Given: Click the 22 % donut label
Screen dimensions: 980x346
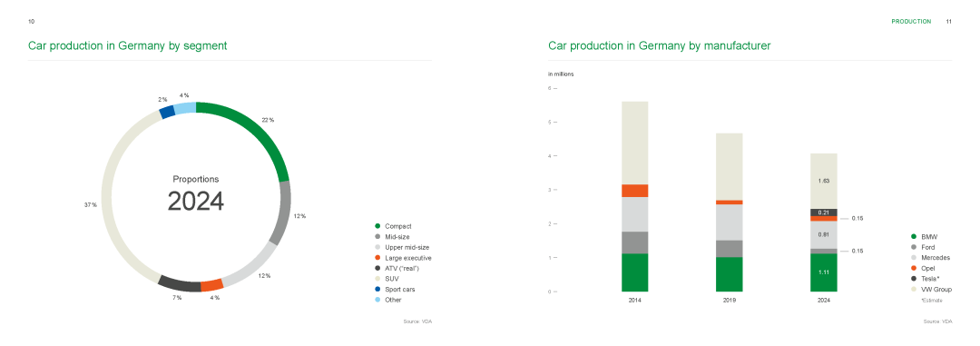Looking at the screenshot, I should click(268, 119).
